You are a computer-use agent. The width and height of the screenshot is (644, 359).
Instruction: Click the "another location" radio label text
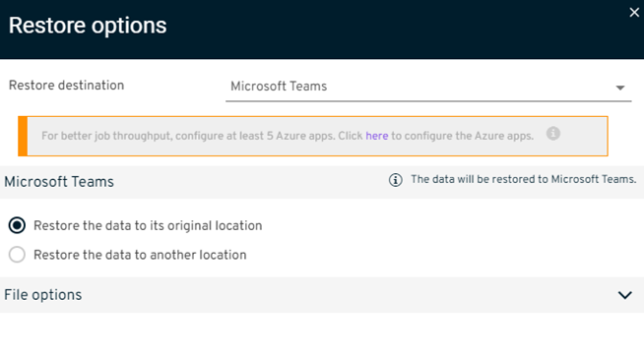click(x=140, y=255)
